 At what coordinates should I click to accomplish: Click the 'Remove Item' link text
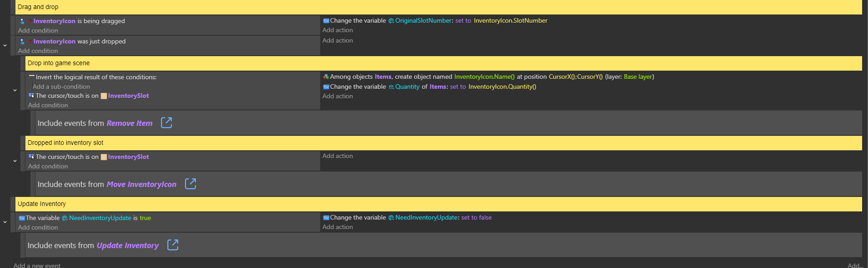129,123
